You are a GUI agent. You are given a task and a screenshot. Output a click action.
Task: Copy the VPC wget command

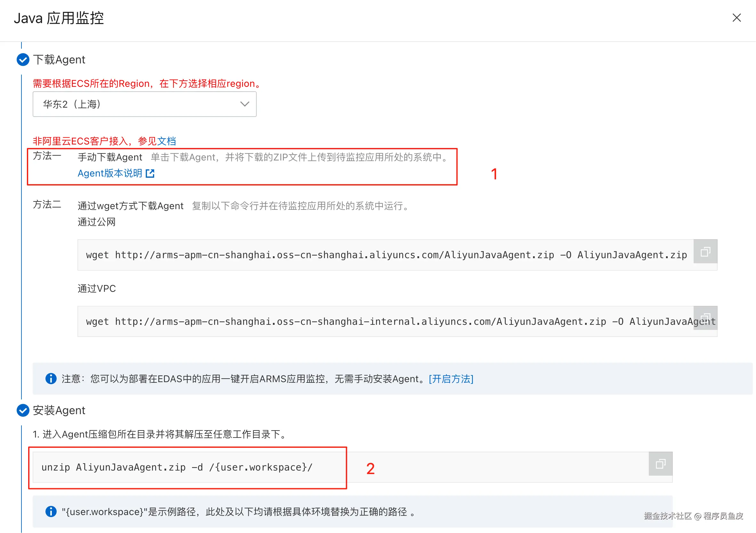point(705,318)
